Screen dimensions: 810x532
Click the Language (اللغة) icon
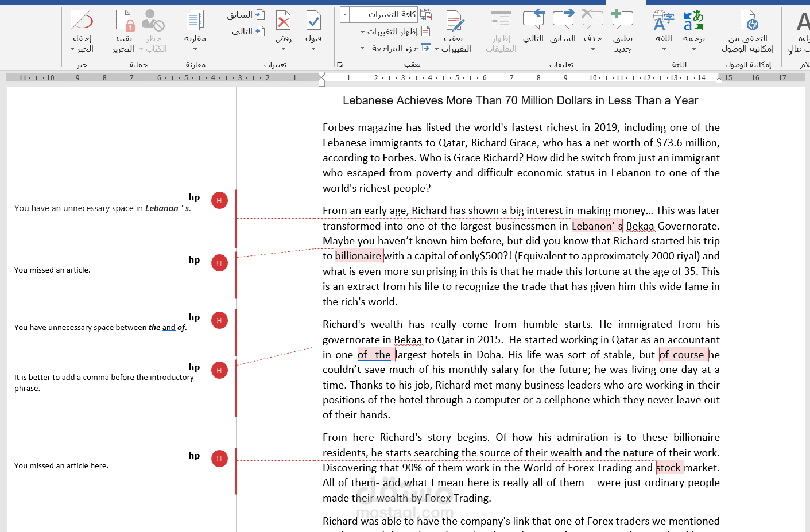click(x=664, y=20)
